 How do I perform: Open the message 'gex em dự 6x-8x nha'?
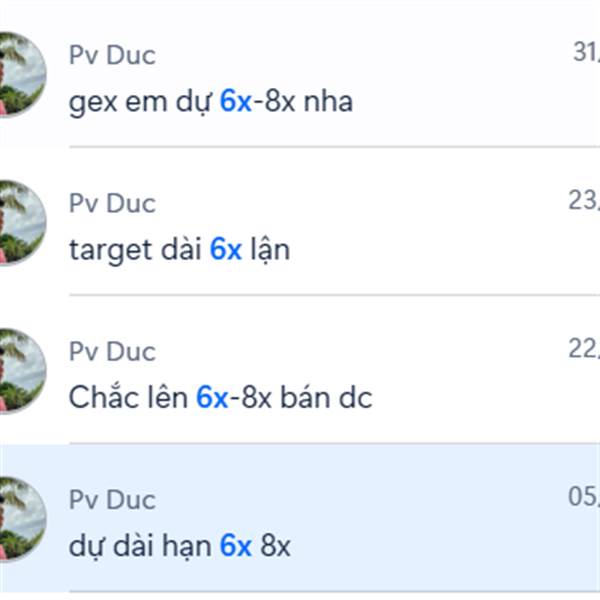(210, 102)
